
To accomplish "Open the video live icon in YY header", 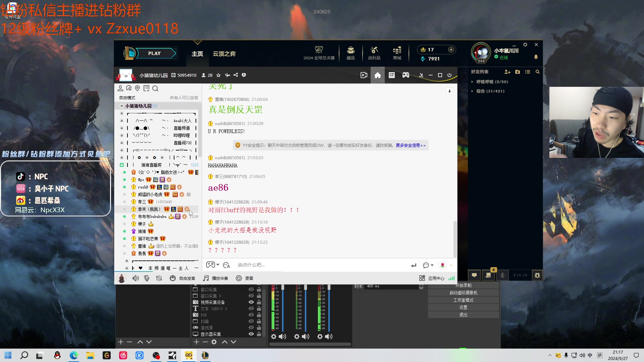I will pos(364,75).
